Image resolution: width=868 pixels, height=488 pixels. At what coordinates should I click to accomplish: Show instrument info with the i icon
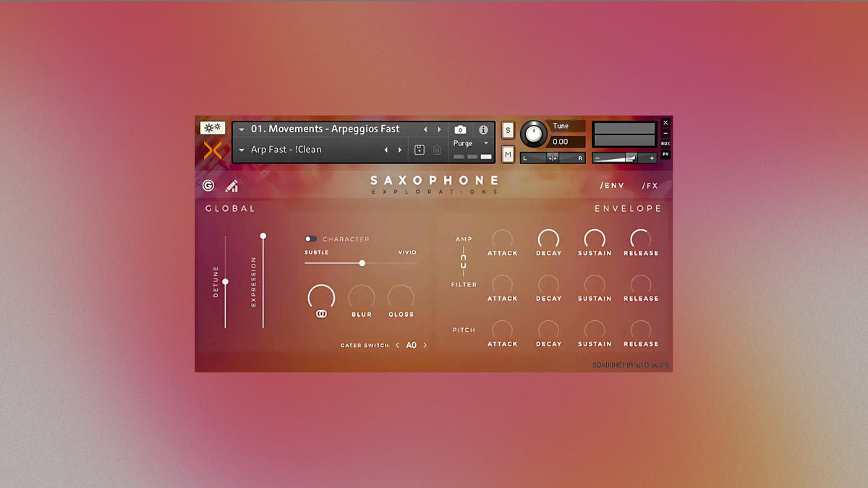tap(483, 130)
